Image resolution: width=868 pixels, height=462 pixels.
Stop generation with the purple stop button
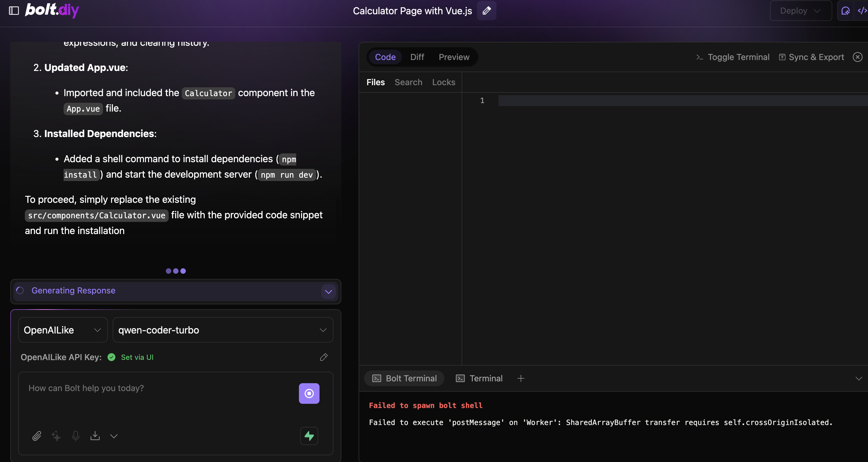click(309, 393)
